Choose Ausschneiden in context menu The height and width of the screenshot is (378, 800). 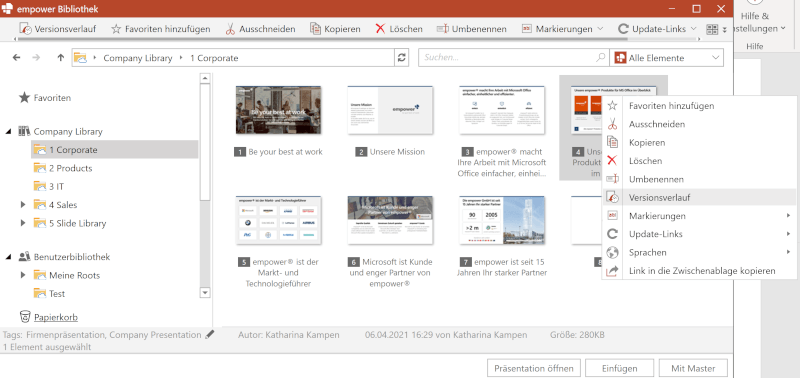tap(699, 124)
